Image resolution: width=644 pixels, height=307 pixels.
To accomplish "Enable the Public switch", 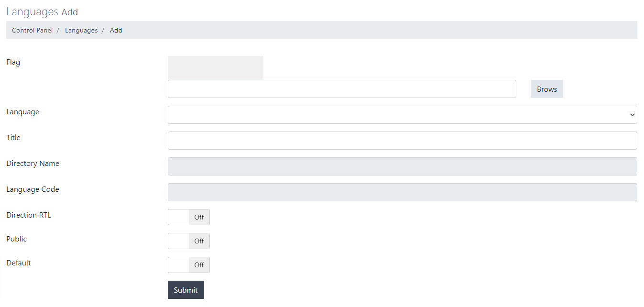I will (x=188, y=241).
